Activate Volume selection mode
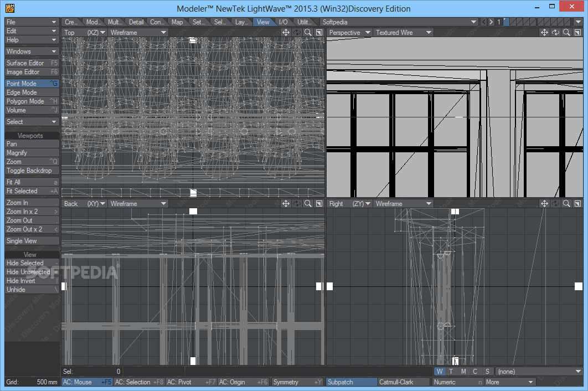 point(32,110)
